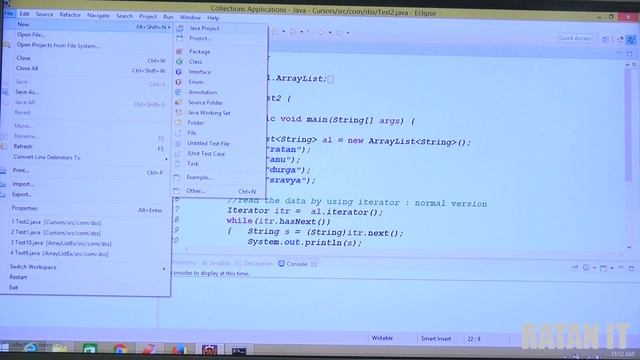Reopen recent file 1 Test2.java

56,222
